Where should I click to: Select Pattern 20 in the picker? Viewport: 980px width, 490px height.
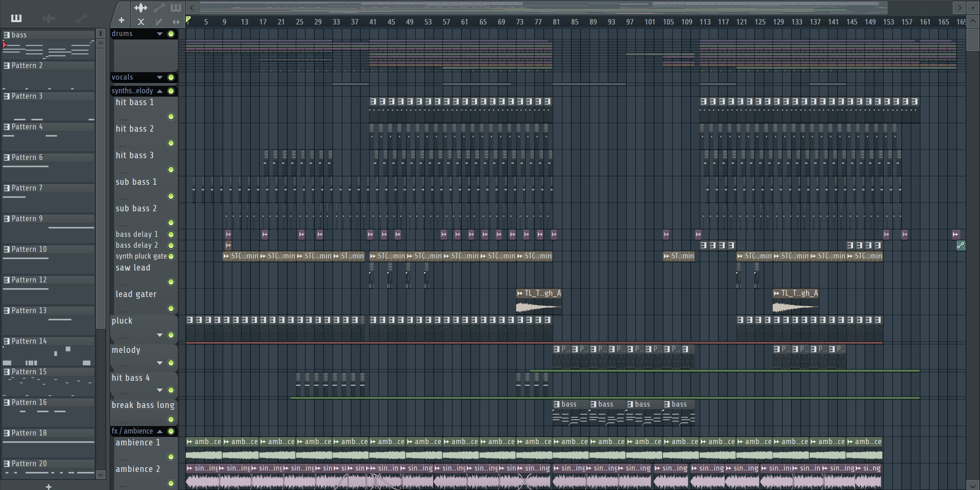coord(48,463)
